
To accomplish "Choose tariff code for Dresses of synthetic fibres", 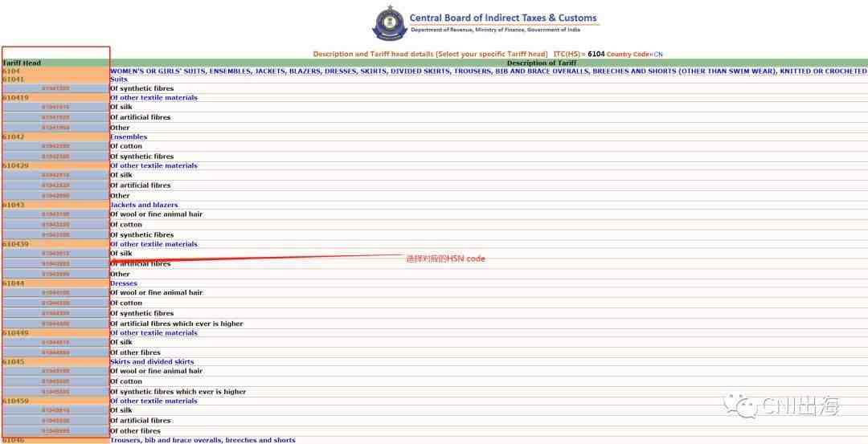I will coord(55,313).
